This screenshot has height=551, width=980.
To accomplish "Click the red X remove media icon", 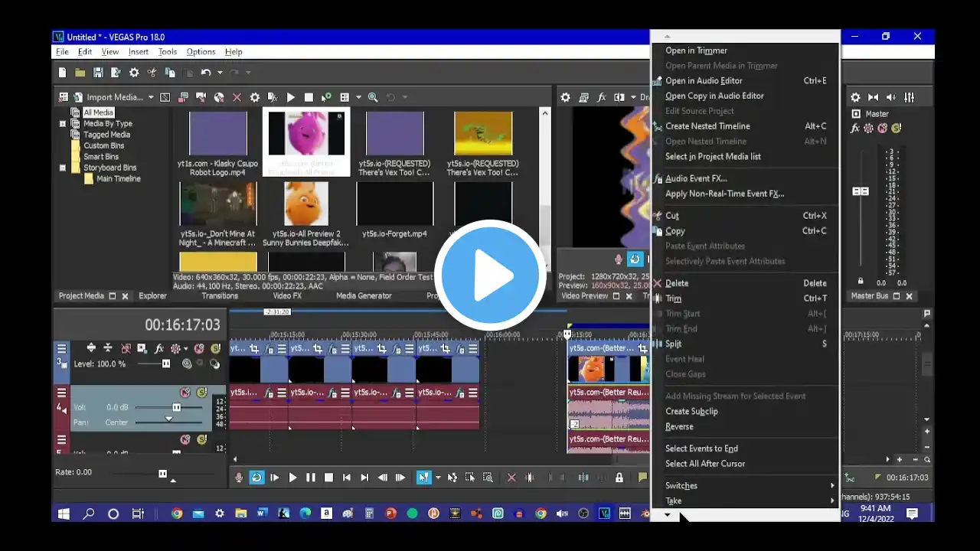I will pyautogui.click(x=237, y=97).
